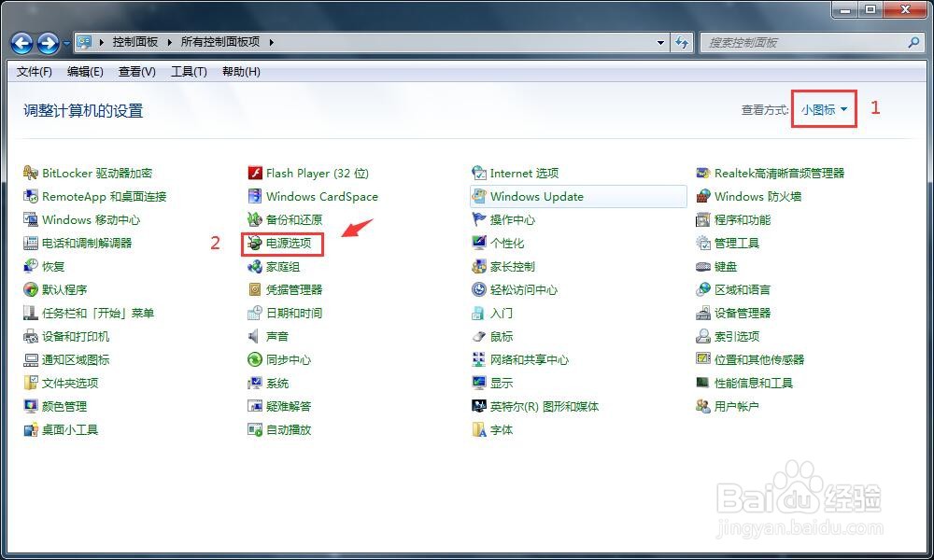934x560 pixels.
Task: Open the 声音 speaker icon
Action: (255, 336)
